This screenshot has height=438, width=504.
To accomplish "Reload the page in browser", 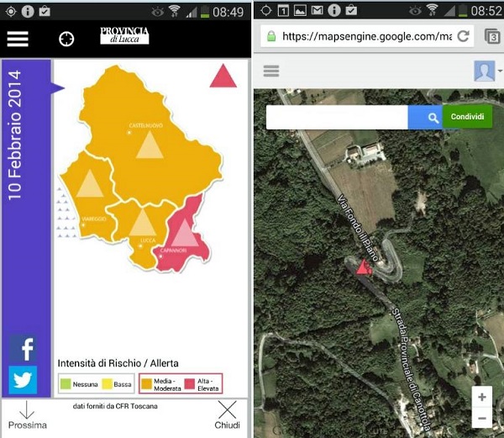I will click(463, 37).
